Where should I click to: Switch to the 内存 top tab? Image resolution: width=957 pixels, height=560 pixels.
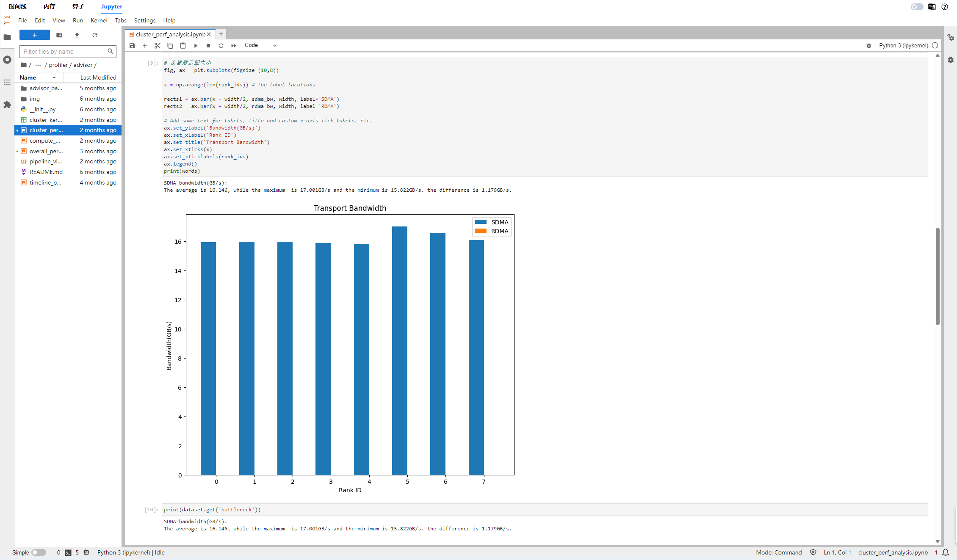point(50,6)
